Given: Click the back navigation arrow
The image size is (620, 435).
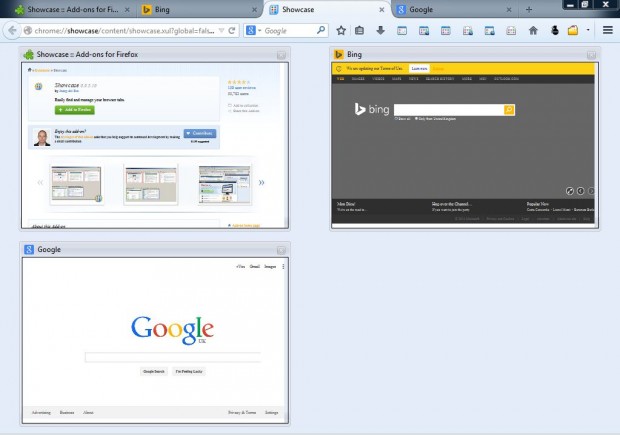Looking at the screenshot, I should [12, 31].
